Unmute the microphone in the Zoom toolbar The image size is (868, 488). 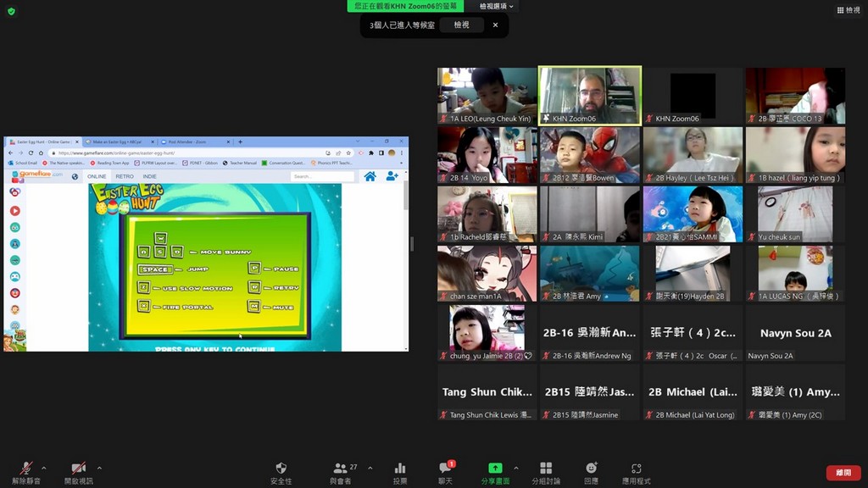pyautogui.click(x=25, y=472)
